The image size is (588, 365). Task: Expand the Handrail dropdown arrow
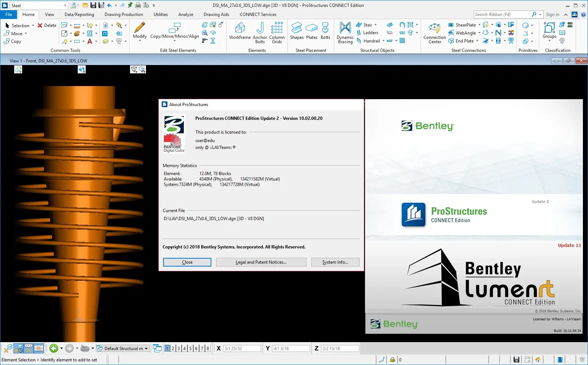(384, 41)
